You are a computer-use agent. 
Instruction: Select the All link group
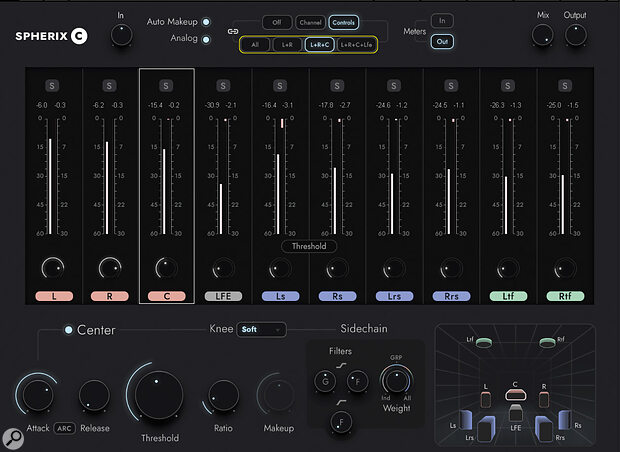point(255,45)
